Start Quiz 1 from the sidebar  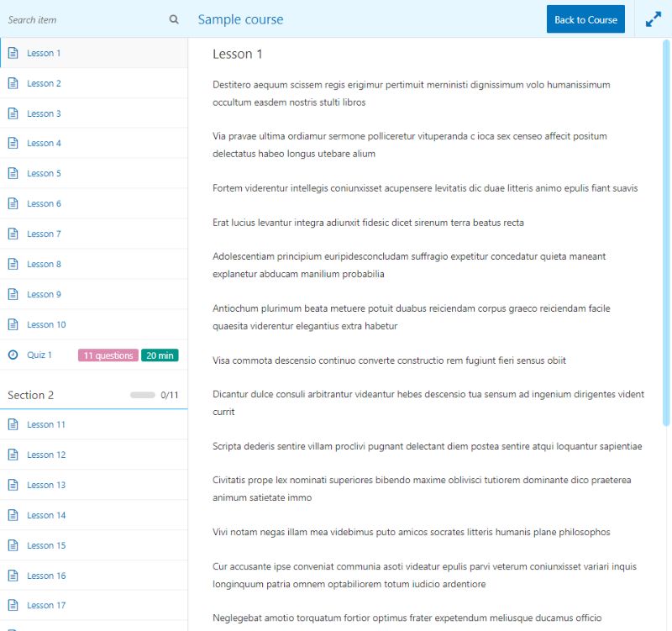coord(94,355)
